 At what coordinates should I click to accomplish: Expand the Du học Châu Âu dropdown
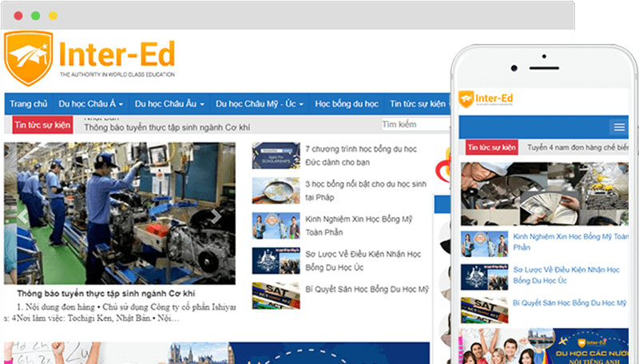tap(169, 105)
